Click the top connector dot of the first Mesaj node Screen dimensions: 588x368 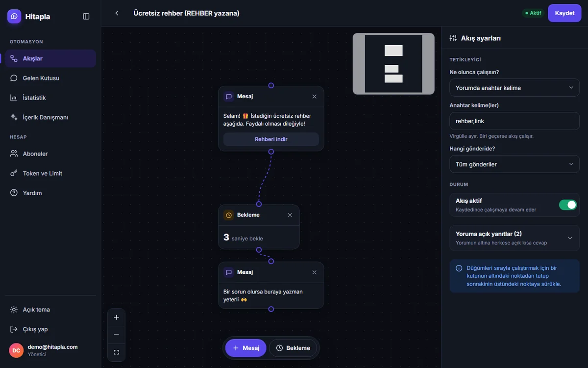[x=271, y=85]
